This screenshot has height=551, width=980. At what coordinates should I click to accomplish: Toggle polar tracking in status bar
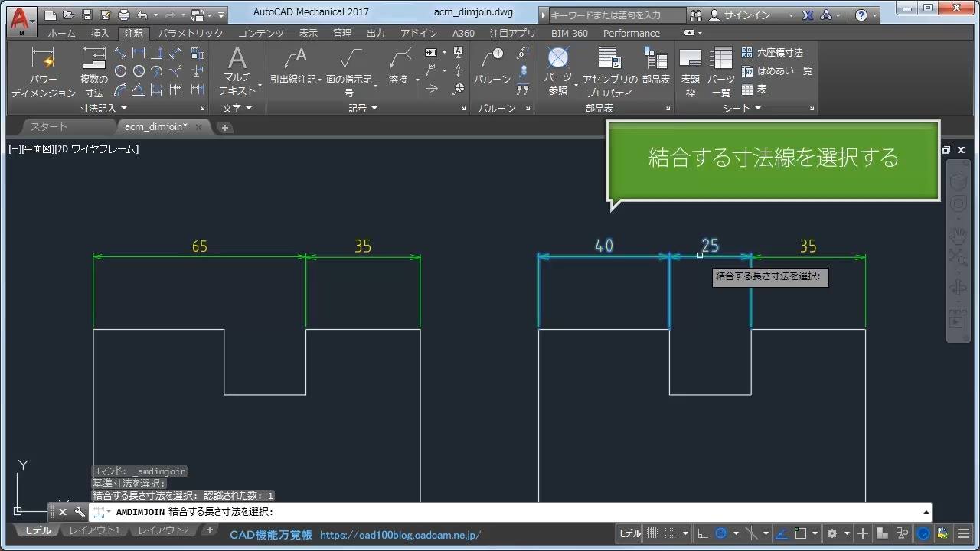(720, 533)
